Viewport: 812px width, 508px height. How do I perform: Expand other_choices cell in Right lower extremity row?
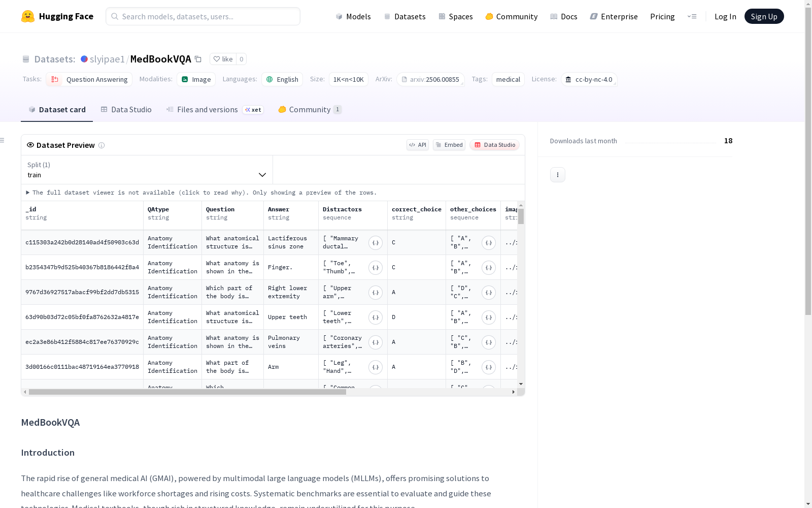(x=489, y=293)
